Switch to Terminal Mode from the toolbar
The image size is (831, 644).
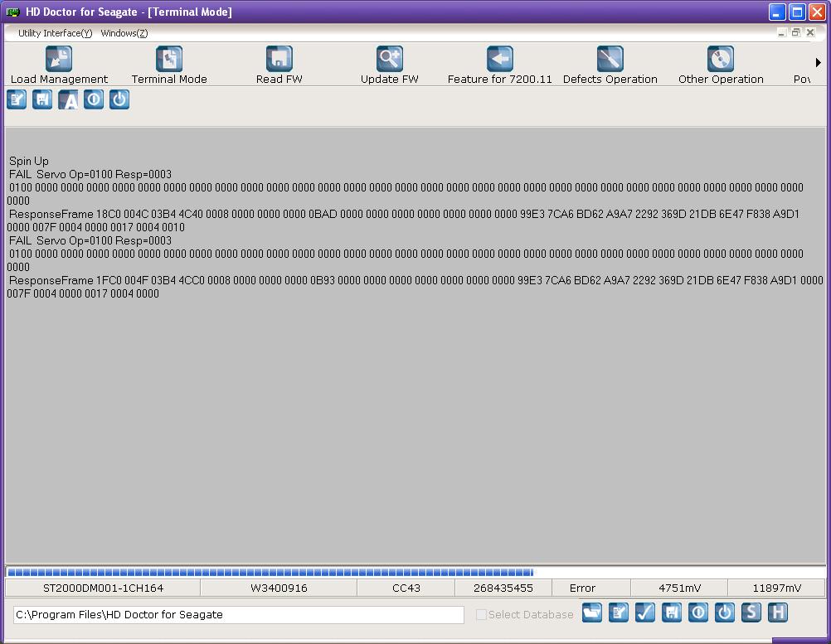pos(169,65)
